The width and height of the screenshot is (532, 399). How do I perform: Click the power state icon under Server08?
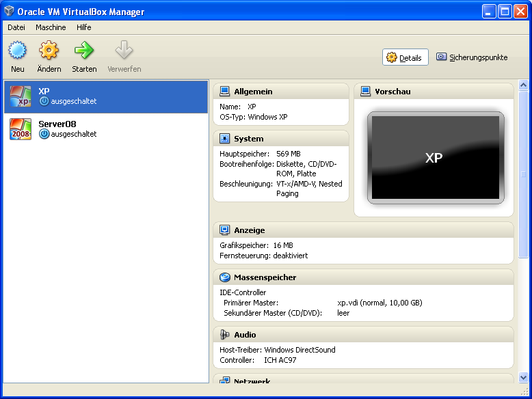(44, 134)
